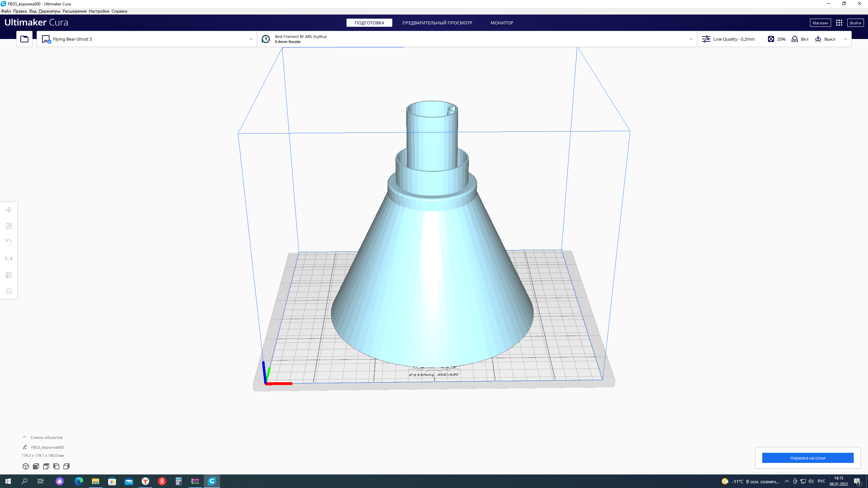Screen dimensions: 868x488
Task: Open Yandex Browser from taskbar
Action: [145, 481]
